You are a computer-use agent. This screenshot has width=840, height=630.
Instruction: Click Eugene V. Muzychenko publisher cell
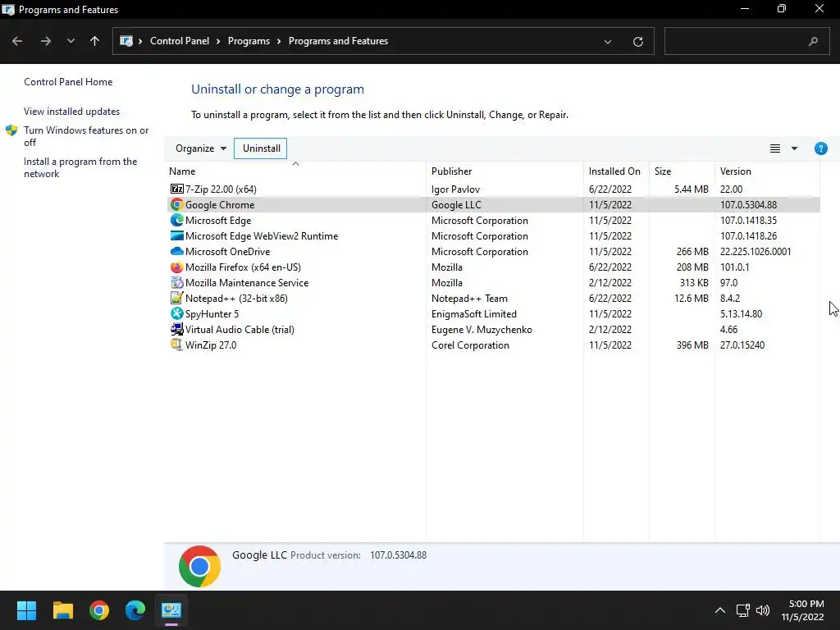tap(482, 330)
